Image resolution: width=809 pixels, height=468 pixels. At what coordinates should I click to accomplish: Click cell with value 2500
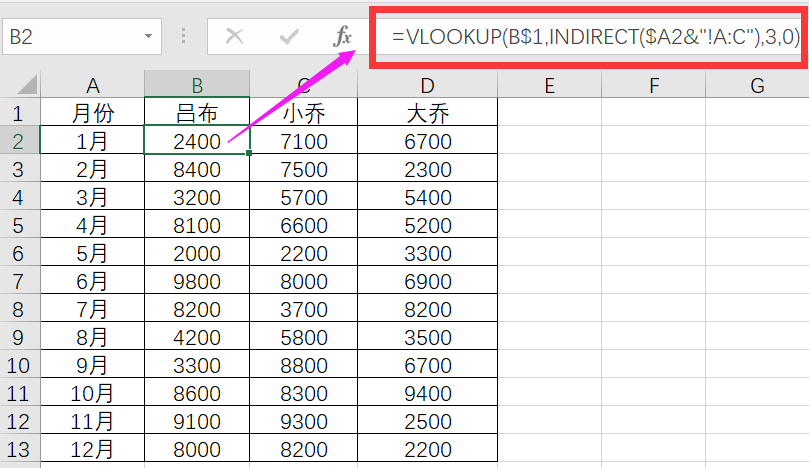click(427, 422)
